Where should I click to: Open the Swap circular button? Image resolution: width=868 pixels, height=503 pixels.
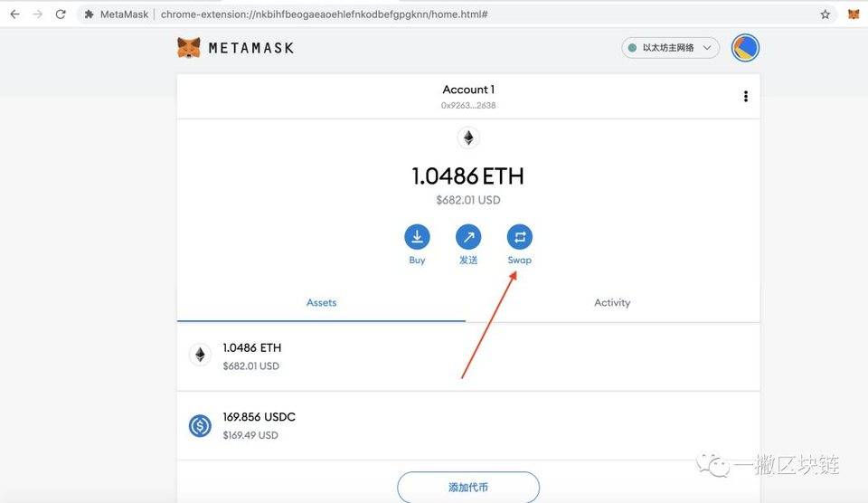point(519,237)
